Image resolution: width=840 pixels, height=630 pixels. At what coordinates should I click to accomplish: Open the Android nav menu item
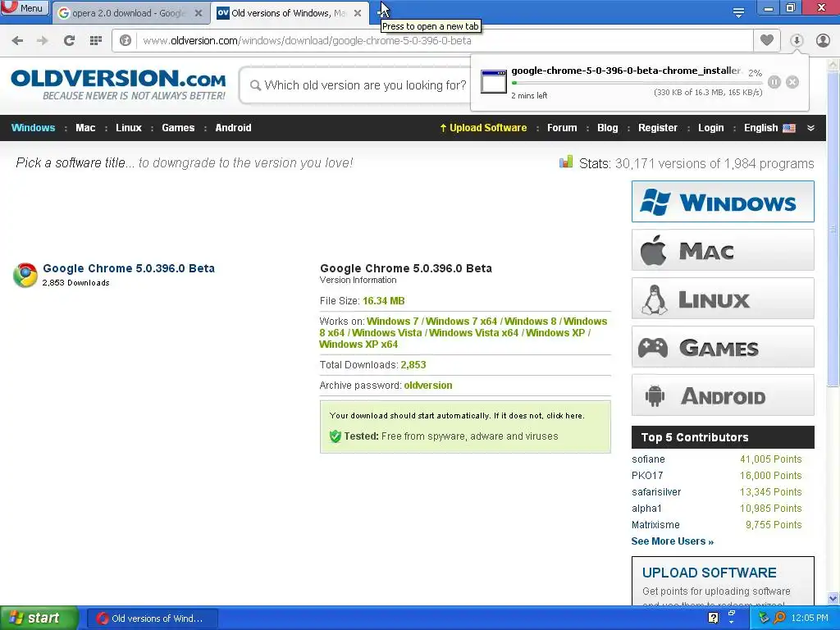(233, 128)
